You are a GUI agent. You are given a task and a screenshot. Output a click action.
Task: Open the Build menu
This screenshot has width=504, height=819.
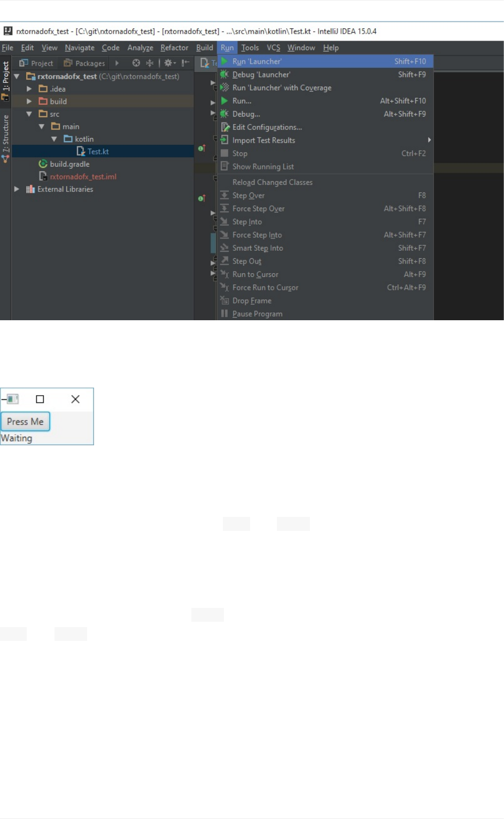pyautogui.click(x=205, y=48)
